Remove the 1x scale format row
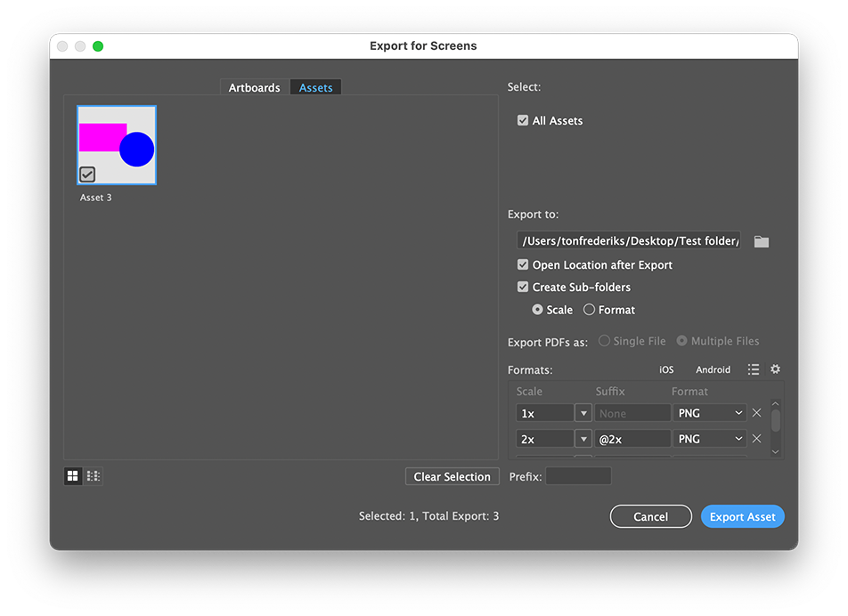 point(756,412)
